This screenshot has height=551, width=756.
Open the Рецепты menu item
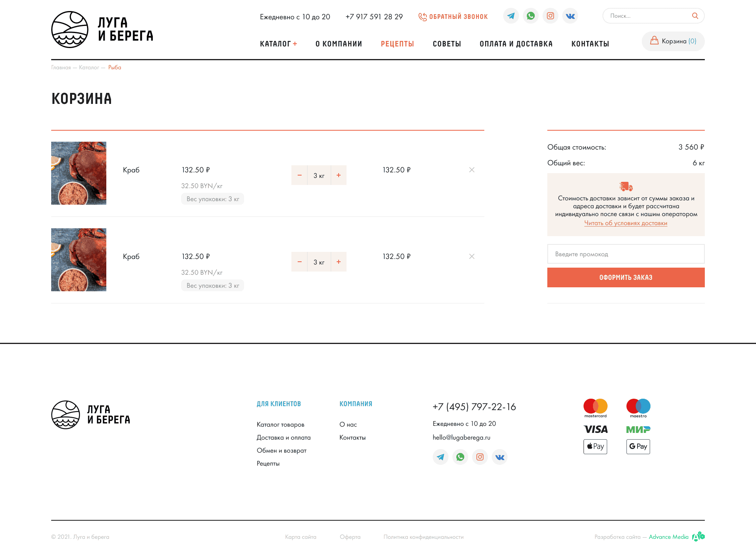[x=397, y=44]
